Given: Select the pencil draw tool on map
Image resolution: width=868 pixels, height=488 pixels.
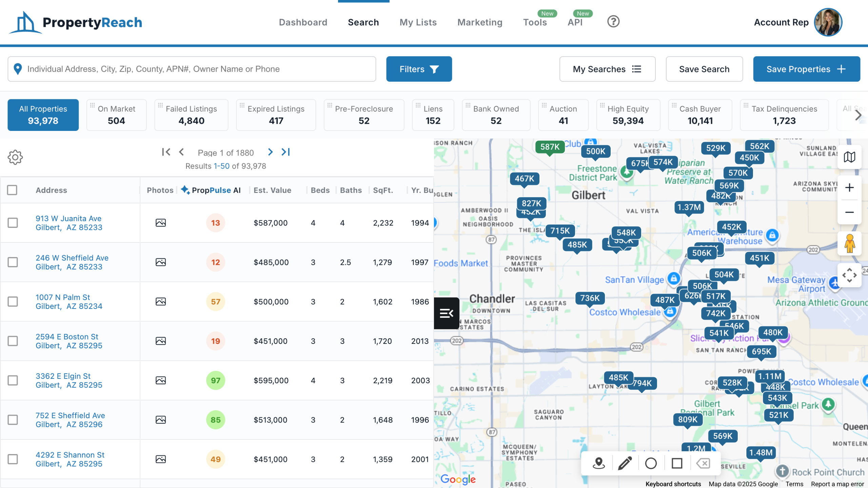Looking at the screenshot, I should pos(625,463).
